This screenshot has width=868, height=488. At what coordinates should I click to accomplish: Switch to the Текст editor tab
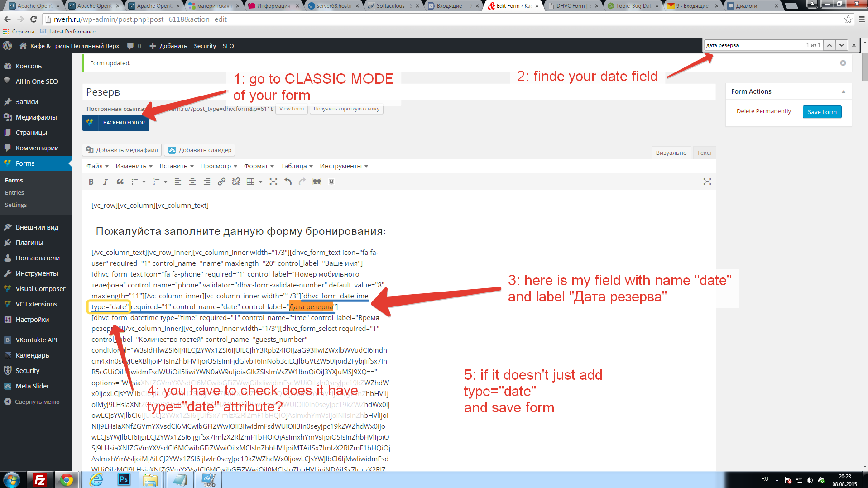[x=704, y=153]
